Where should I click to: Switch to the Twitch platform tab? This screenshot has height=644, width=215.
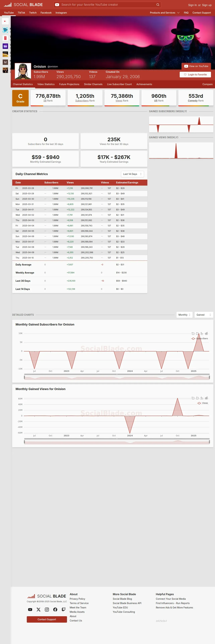click(x=33, y=13)
